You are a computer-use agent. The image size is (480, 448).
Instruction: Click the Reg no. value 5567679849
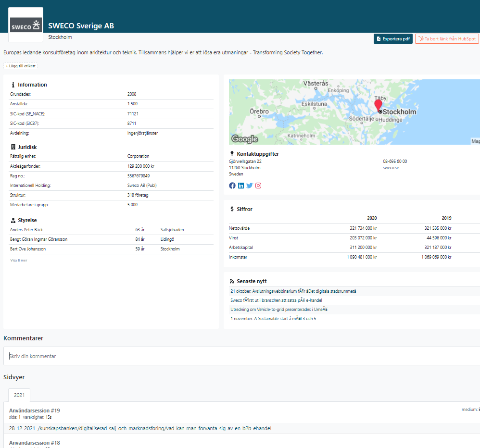coord(139,176)
